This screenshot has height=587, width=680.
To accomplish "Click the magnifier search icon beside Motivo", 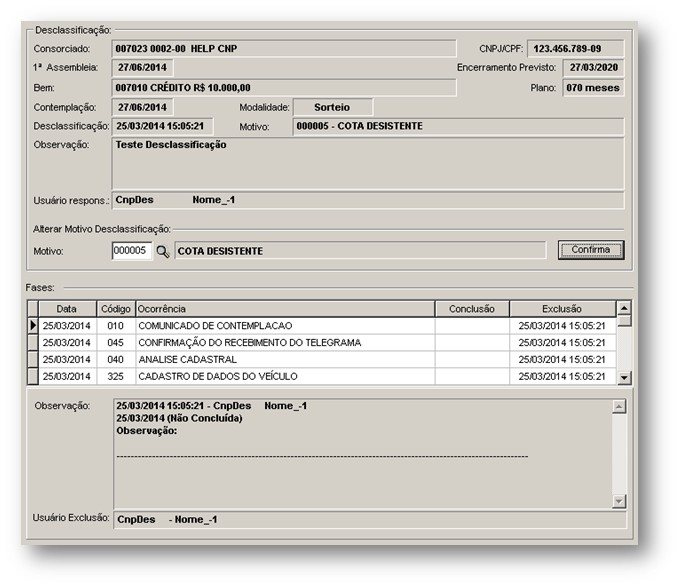I will (x=163, y=251).
